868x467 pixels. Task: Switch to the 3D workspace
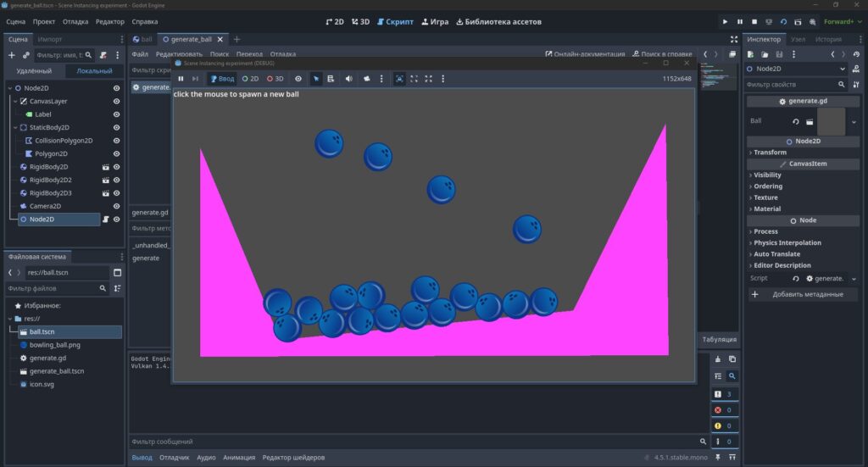[x=360, y=21]
